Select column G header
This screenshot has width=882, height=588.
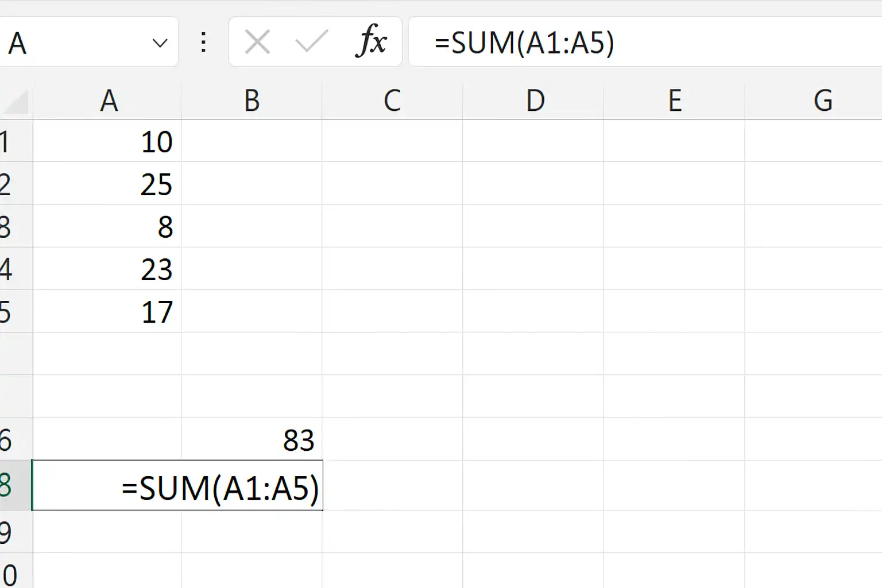click(814, 101)
